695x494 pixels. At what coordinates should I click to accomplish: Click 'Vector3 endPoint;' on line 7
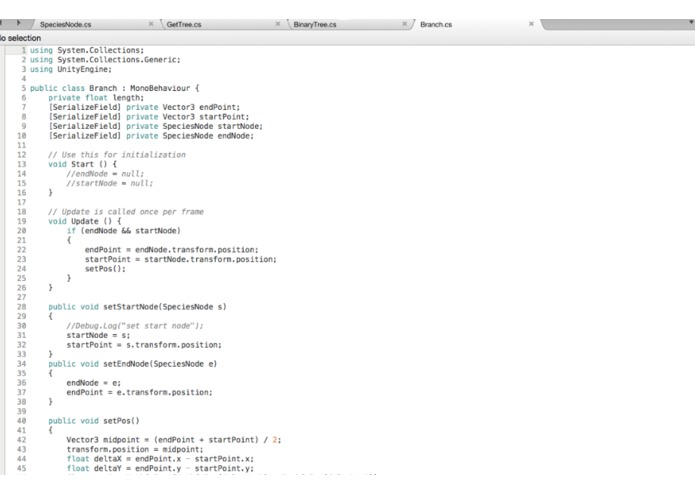(x=201, y=107)
